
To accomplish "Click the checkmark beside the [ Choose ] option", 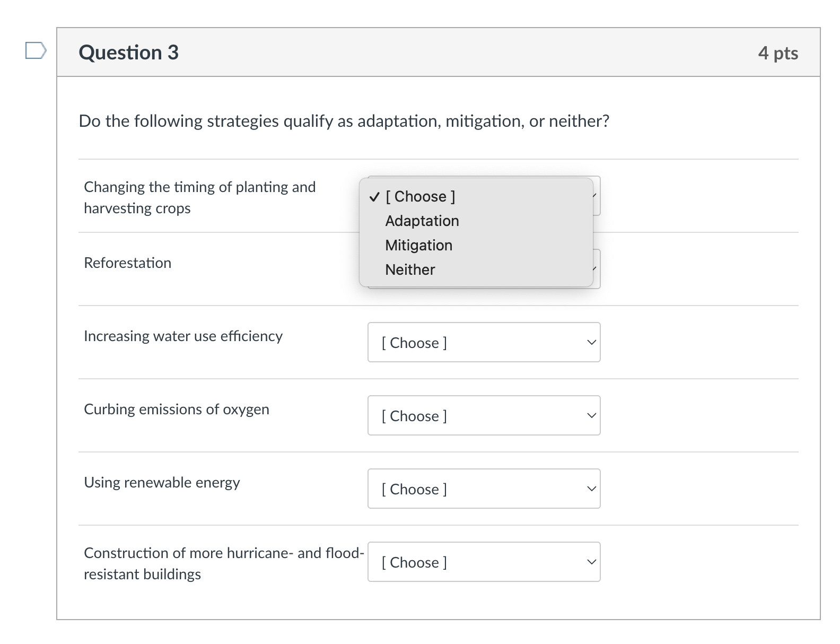I will pyautogui.click(x=374, y=197).
